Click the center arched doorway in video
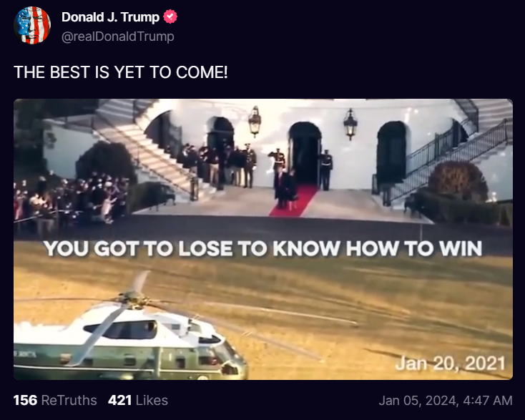 pos(305,152)
